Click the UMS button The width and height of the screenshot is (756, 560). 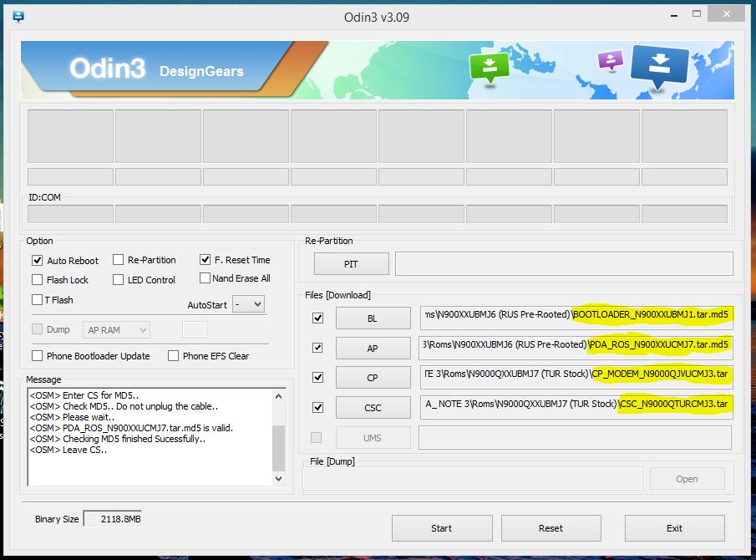tap(373, 438)
